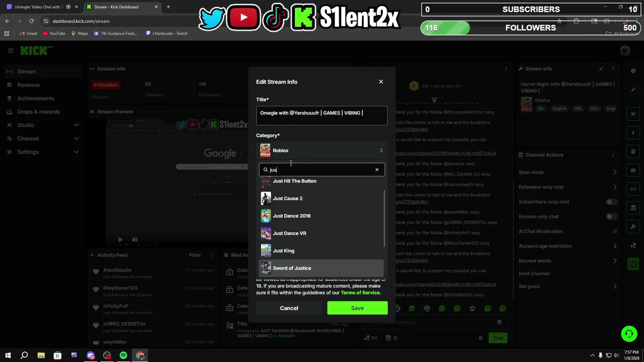
Task: Click chat bubble icon in rail
Action: pos(633,170)
